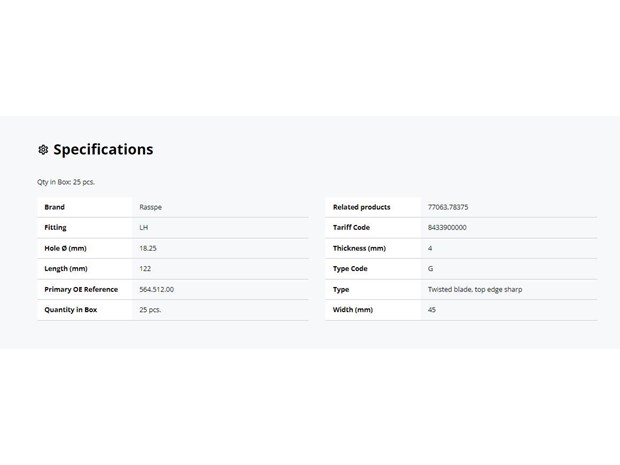
Task: Click the Specifications heading
Action: point(103,149)
